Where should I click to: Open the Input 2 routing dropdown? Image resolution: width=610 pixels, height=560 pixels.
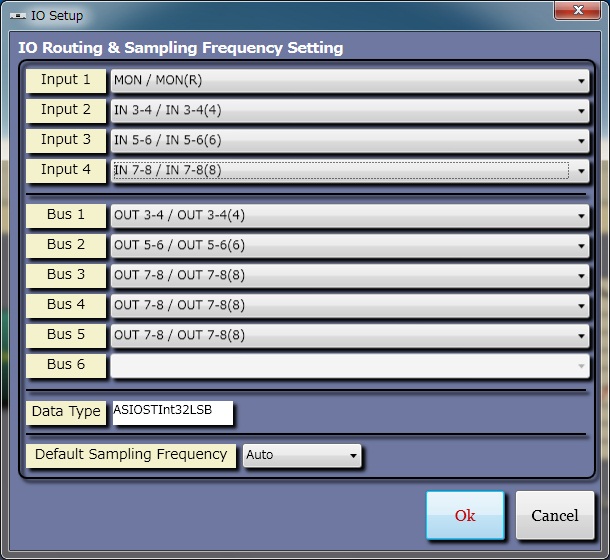(349, 111)
